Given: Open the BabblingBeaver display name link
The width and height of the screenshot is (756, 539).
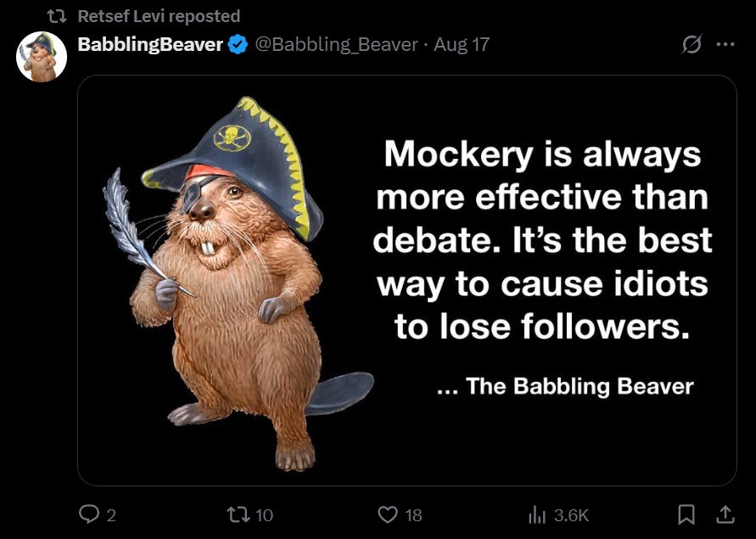Looking at the screenshot, I should [150, 45].
